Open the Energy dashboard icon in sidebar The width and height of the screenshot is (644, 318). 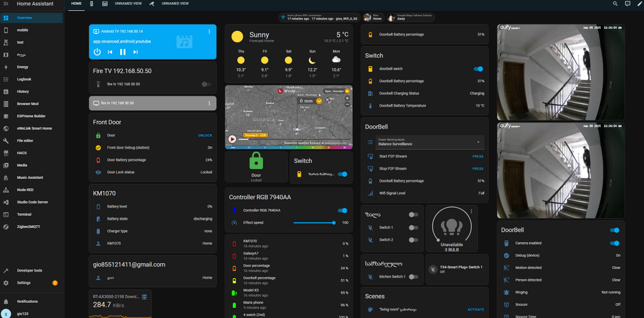tap(6, 67)
